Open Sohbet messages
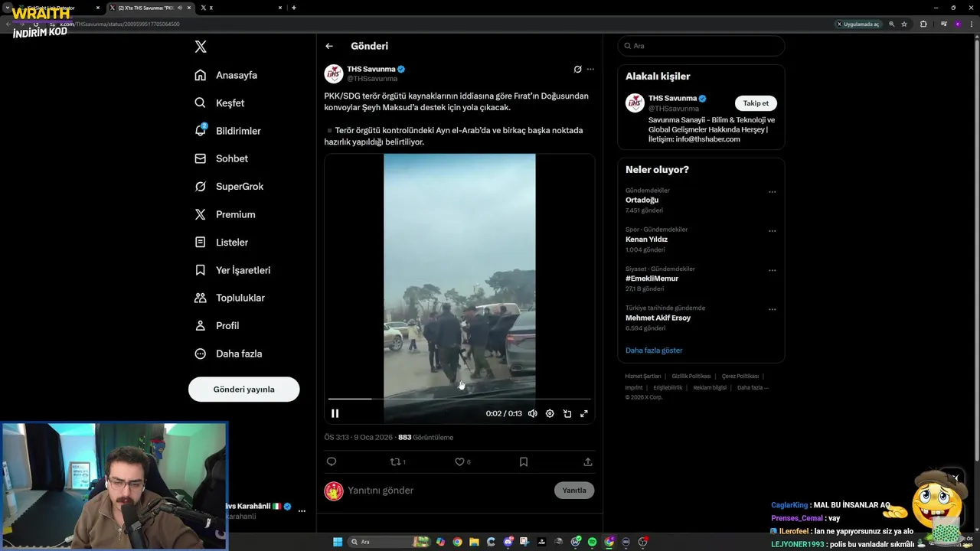 221,158
